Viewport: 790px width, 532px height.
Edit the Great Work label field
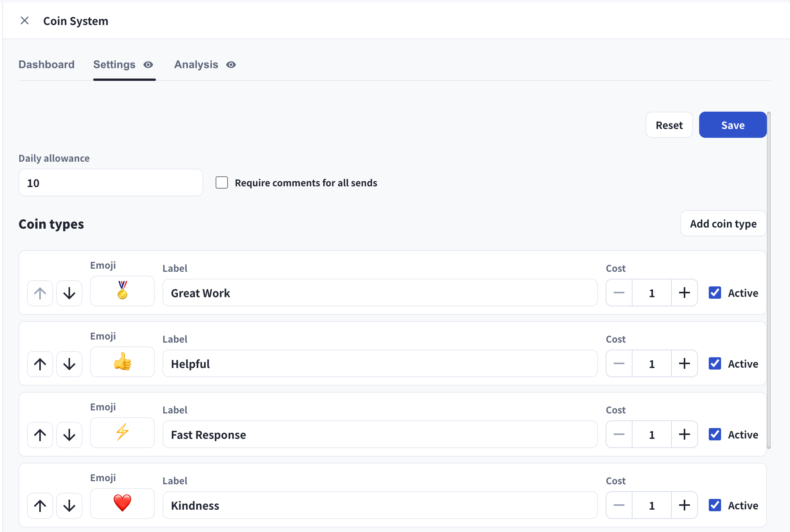[x=380, y=293]
